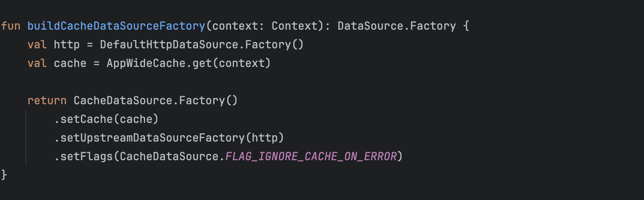Viewport: 644px width, 200px height.
Task: Click the fun keyword
Action: point(11,26)
